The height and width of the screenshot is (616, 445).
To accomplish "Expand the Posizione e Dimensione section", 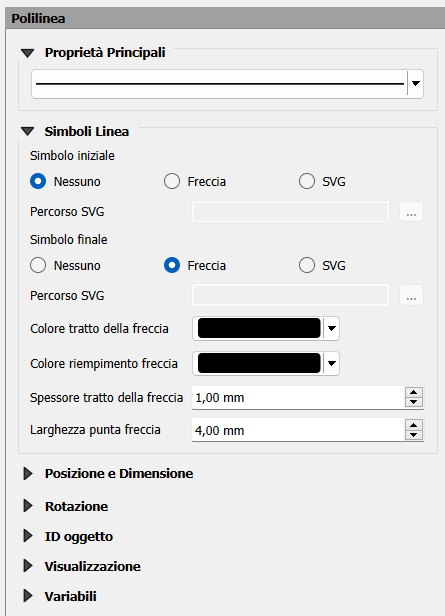I will click(x=28, y=474).
